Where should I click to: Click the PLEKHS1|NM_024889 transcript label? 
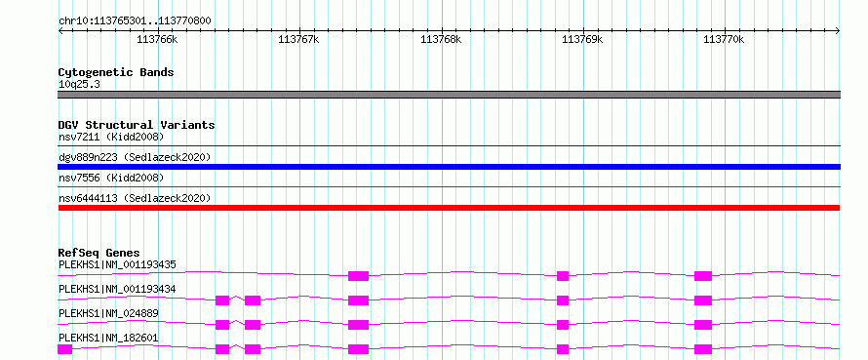pos(108,313)
